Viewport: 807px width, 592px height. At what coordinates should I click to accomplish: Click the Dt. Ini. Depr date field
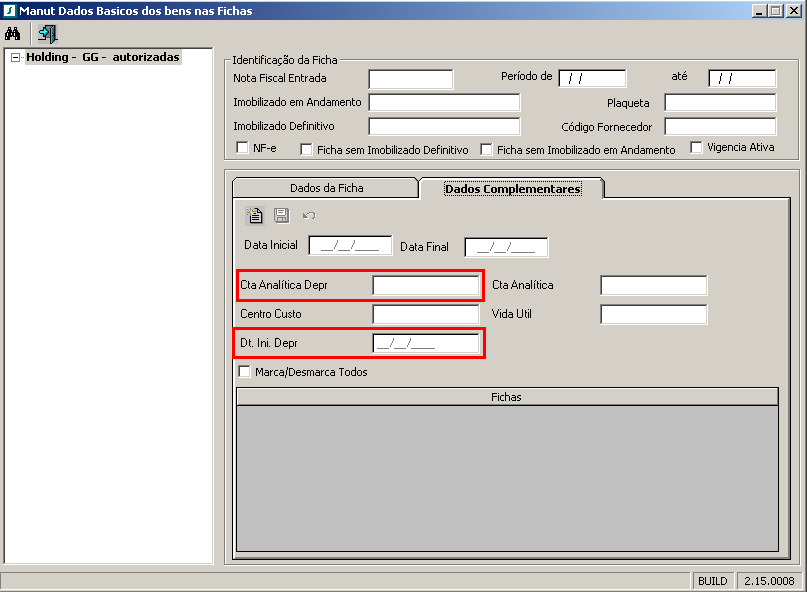click(425, 343)
